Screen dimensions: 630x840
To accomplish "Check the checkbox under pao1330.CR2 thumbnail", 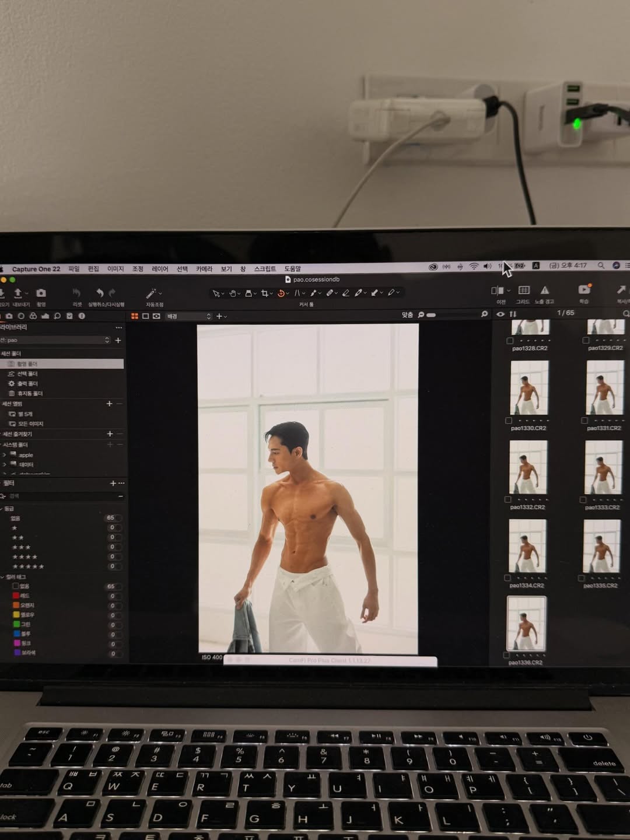I will point(509,421).
